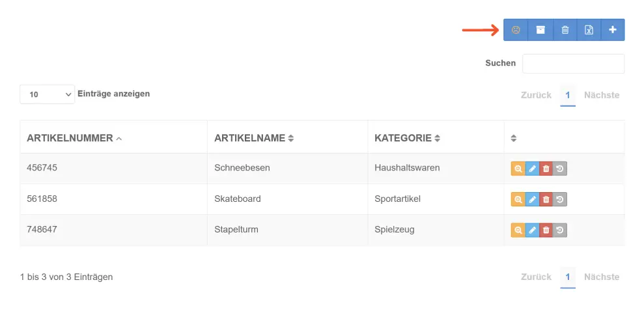
Task: Click the trash icon in the blue toolbar
Action: pyautogui.click(x=565, y=30)
